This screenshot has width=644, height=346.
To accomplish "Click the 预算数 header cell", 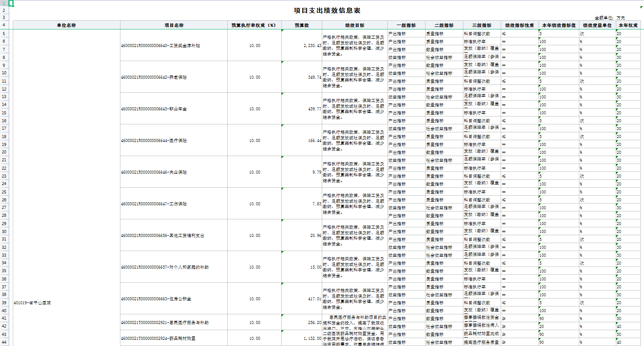I will pyautogui.click(x=302, y=25).
